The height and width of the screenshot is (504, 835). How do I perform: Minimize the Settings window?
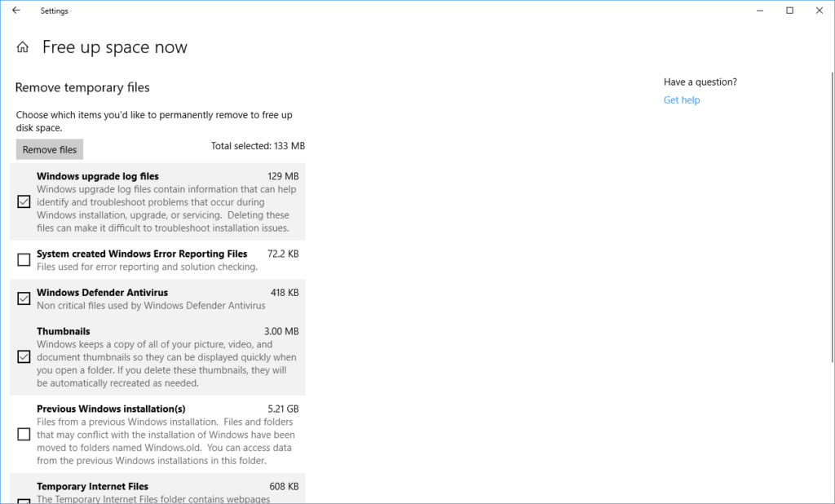[758, 11]
